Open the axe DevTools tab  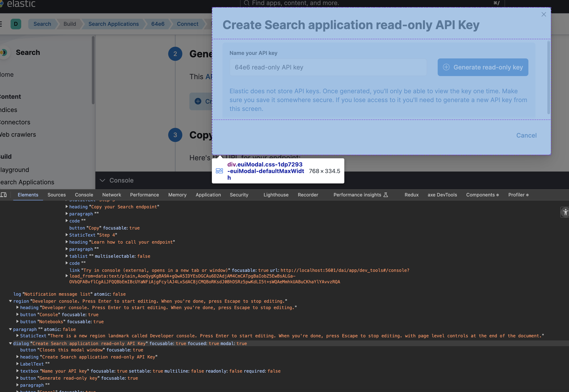pos(442,195)
